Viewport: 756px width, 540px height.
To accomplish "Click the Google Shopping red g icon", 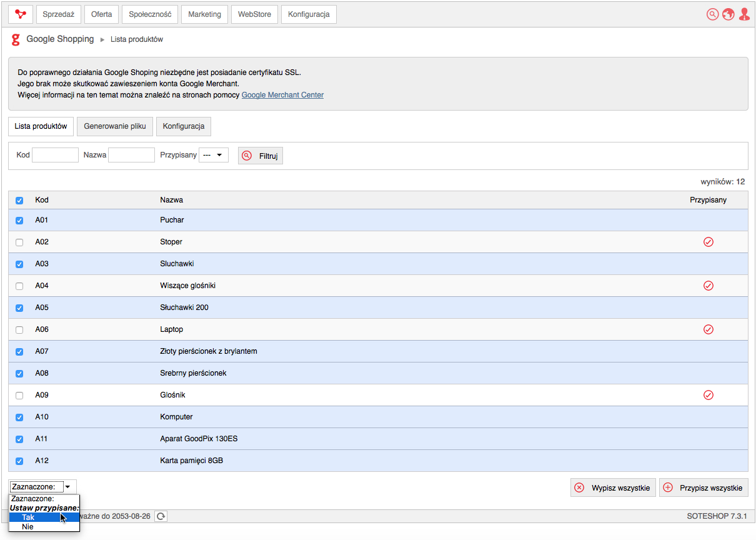I will pos(16,40).
